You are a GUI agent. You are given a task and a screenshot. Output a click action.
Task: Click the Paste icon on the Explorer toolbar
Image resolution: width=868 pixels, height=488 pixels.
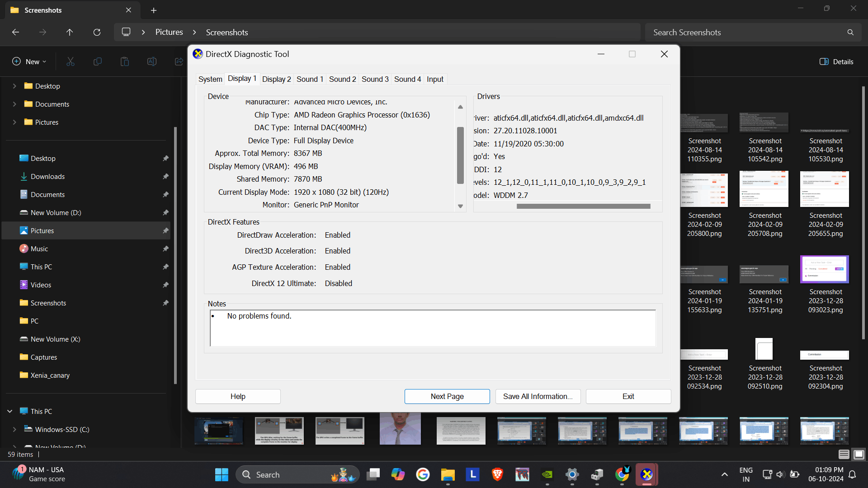[x=125, y=61]
